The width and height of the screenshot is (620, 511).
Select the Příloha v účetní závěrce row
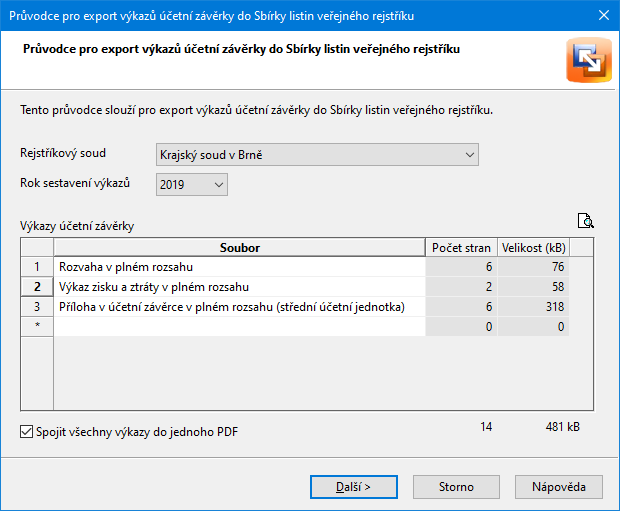click(x=240, y=307)
